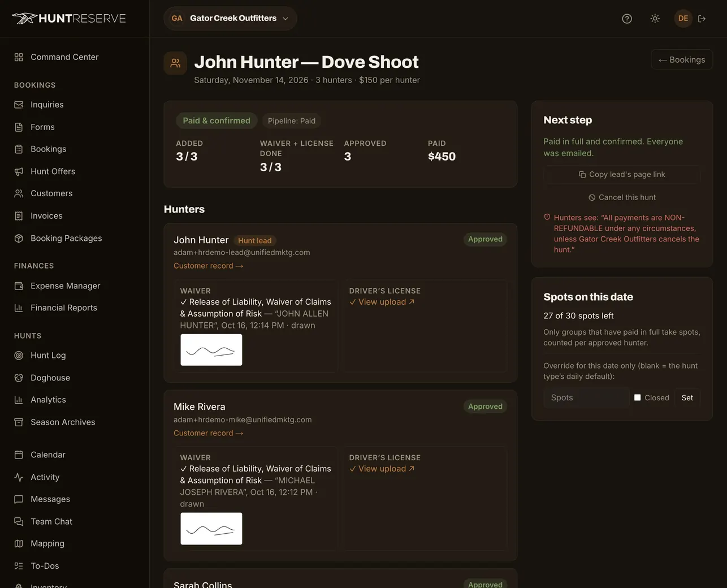Open the DE user avatar
The height and width of the screenshot is (588, 727).
[x=683, y=19]
